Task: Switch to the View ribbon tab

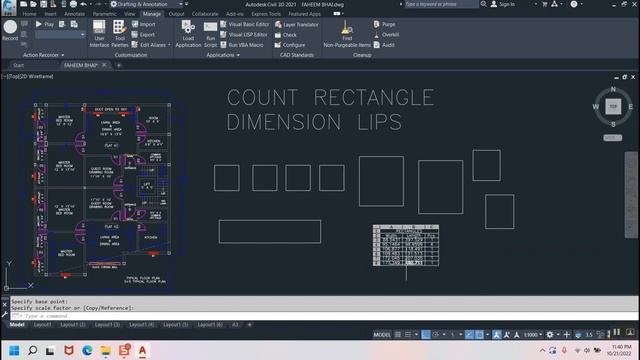Action: (x=129, y=14)
